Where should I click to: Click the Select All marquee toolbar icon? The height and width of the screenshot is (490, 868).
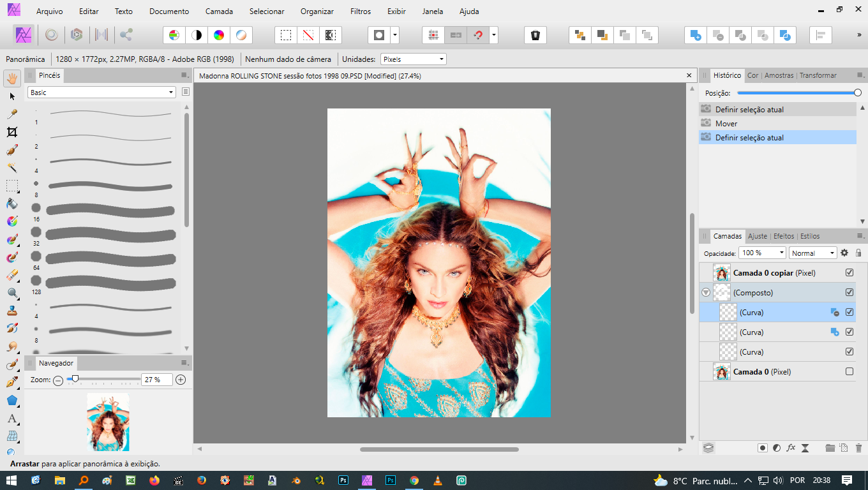coord(286,35)
